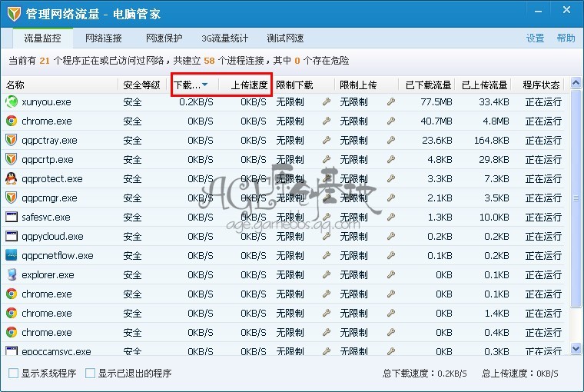Viewport: 584px width, 392px height.
Task: Click the PC Manager shield logo in title bar
Action: click(x=14, y=14)
